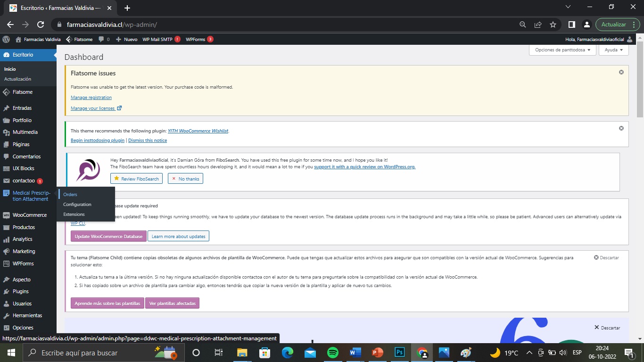Open Photoshop from the taskbar
Image resolution: width=644 pixels, height=362 pixels.
click(400, 353)
